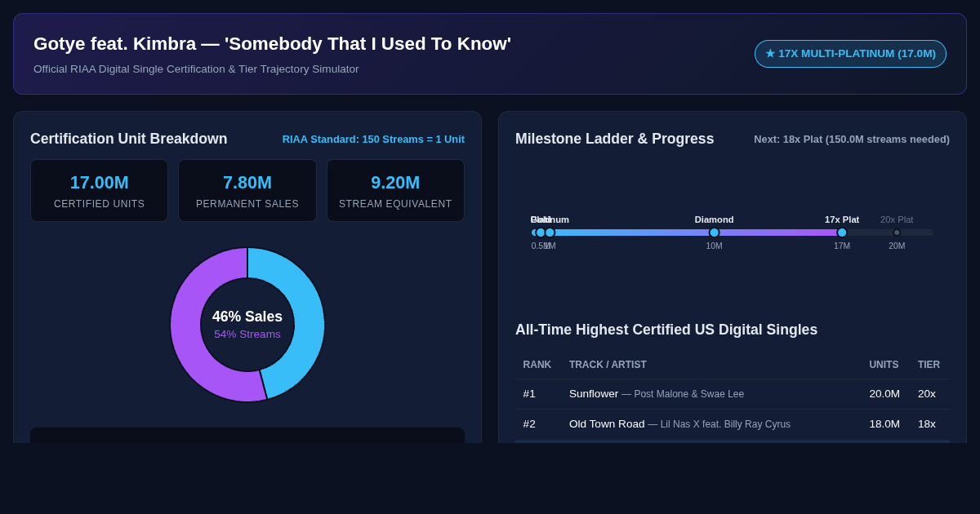Click the Gold milestone marker at 0.5M
980x514 pixels.
coord(541,233)
